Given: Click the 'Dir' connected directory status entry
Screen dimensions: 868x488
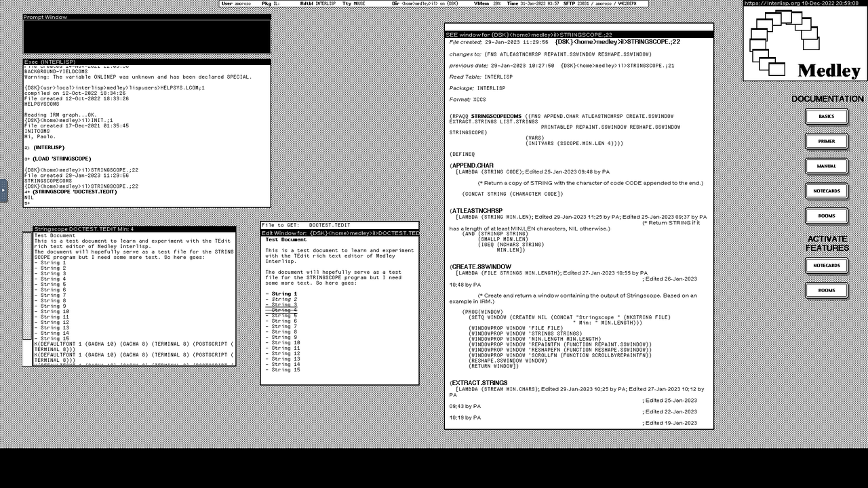Looking at the screenshot, I should [x=425, y=3].
